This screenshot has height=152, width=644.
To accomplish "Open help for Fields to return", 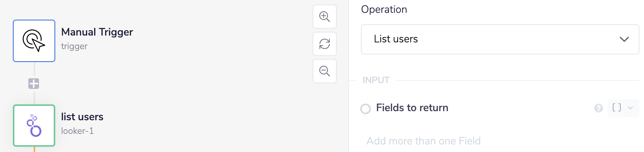I will click(x=599, y=109).
